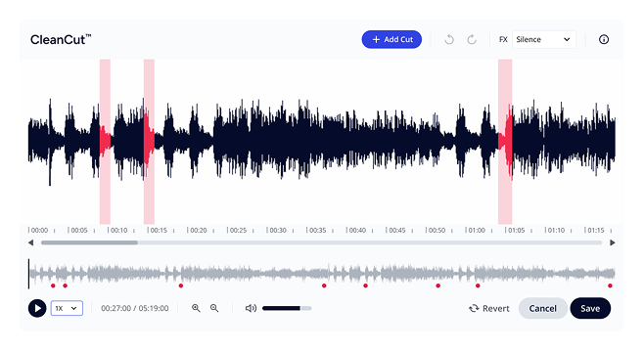Select the cut region near 01:05
Image resolution: width=644 pixels, height=352 pixels.
coord(505,142)
